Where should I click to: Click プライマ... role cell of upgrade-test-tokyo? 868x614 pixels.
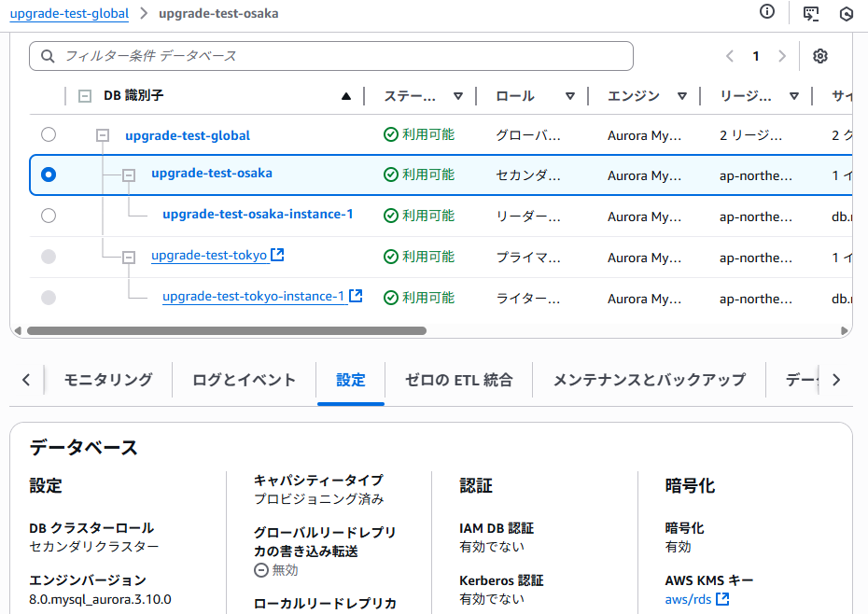528,258
